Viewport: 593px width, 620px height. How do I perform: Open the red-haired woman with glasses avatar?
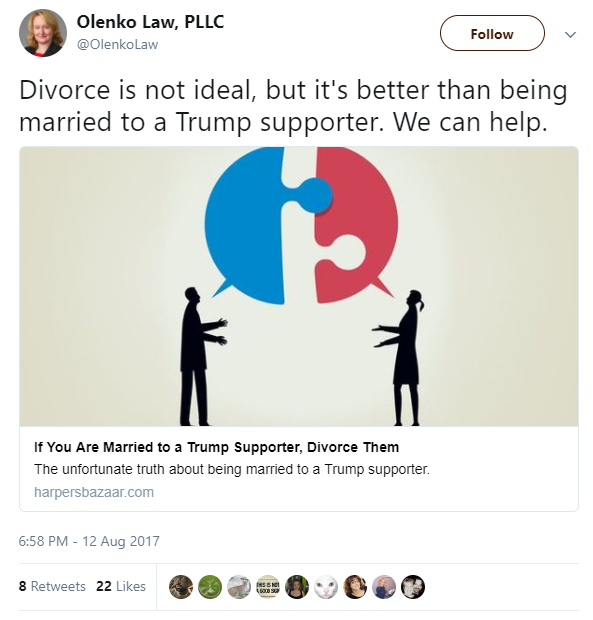click(x=355, y=586)
